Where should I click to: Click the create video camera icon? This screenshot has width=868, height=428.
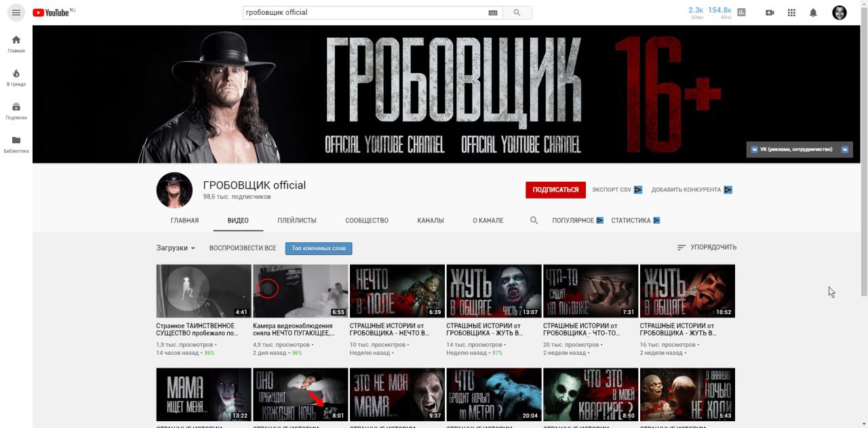pos(770,12)
